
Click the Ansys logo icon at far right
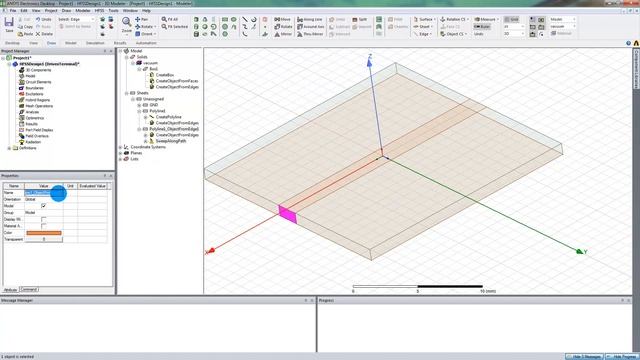click(x=636, y=43)
